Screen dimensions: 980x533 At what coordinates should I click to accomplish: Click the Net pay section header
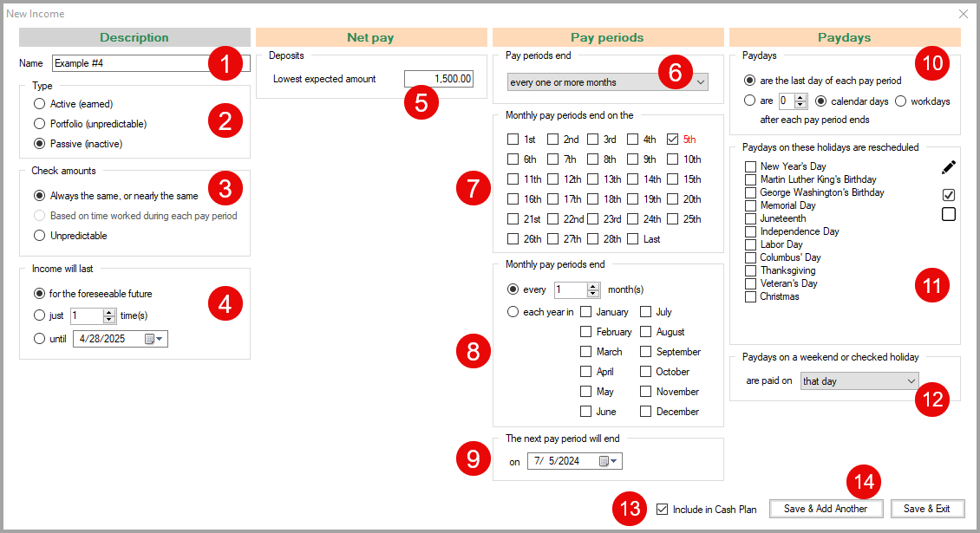point(371,37)
